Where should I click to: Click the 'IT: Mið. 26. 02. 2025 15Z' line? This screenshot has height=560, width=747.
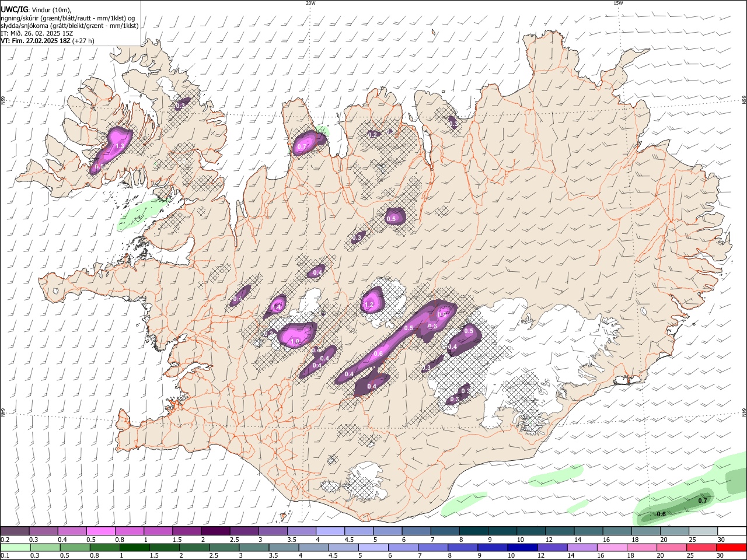[36, 33]
